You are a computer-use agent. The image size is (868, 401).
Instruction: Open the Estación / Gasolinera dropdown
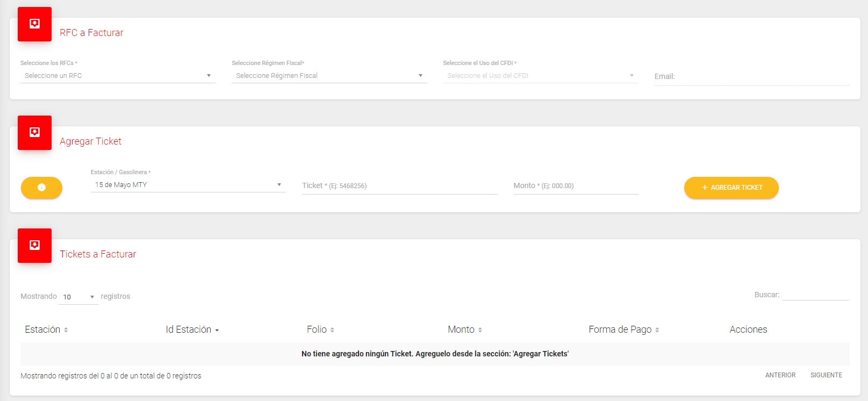coord(188,185)
